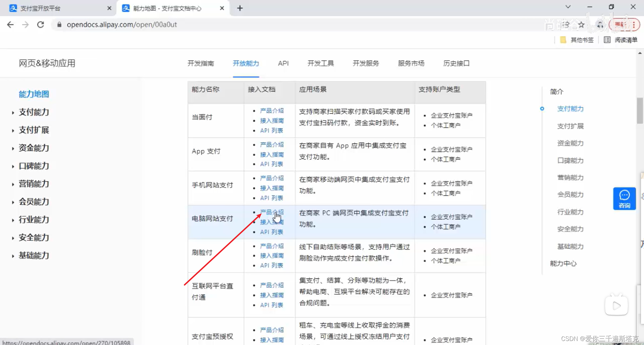Expand 基础能力 in the sidebar

(x=34, y=256)
